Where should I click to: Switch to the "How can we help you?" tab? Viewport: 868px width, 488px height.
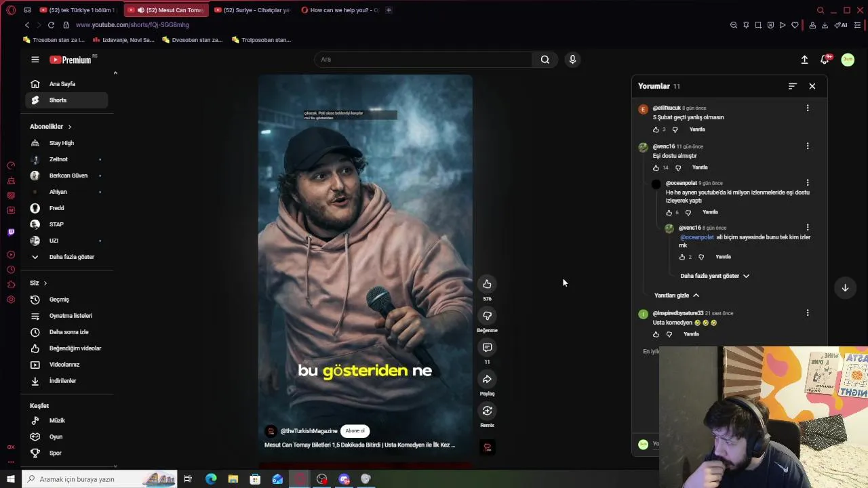tap(339, 10)
